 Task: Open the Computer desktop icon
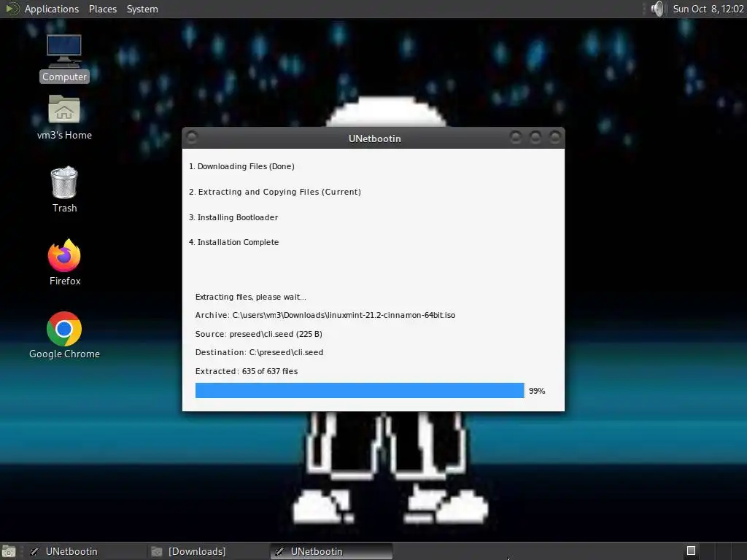point(64,58)
